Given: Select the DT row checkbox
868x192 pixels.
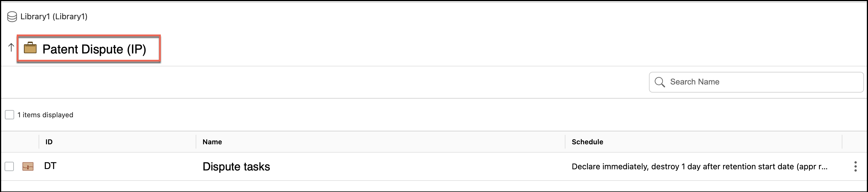Looking at the screenshot, I should coord(10,166).
